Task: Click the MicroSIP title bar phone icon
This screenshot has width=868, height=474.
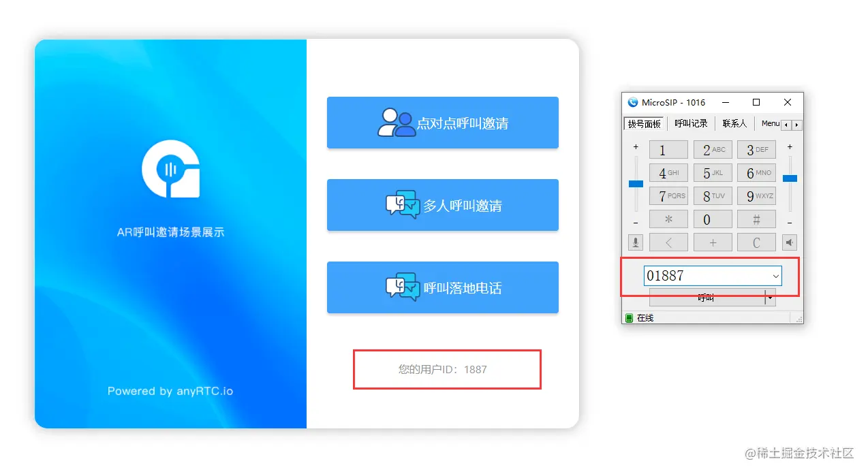Action: click(633, 102)
